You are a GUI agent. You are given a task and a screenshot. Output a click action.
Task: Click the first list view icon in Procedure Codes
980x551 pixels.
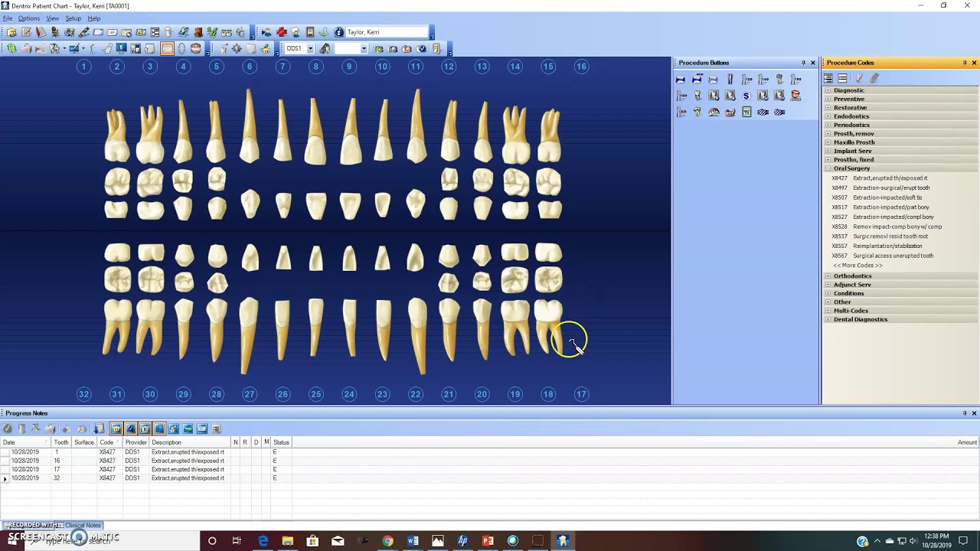[828, 78]
